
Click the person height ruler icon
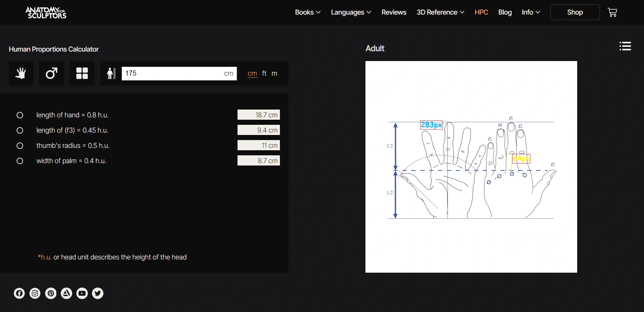click(x=111, y=73)
